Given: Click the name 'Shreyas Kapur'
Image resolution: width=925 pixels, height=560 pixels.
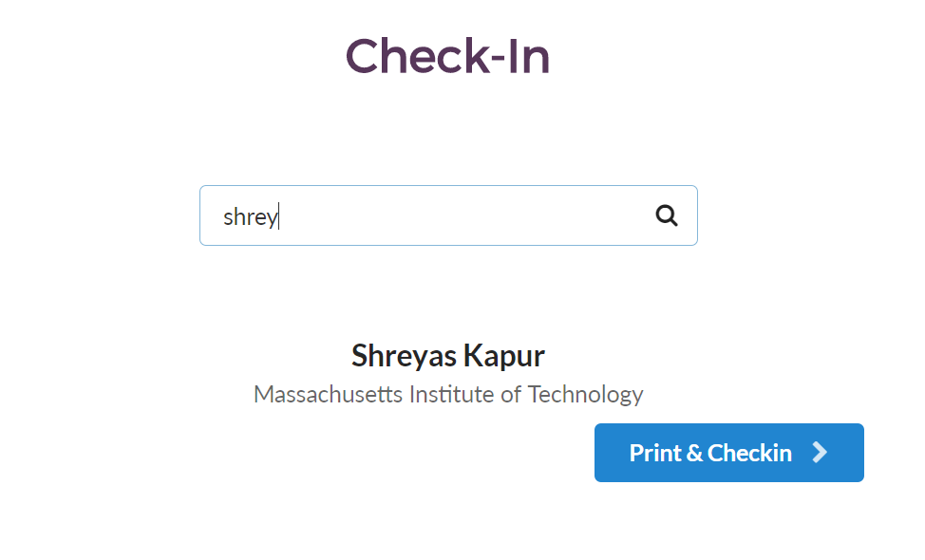Looking at the screenshot, I should pos(448,355).
